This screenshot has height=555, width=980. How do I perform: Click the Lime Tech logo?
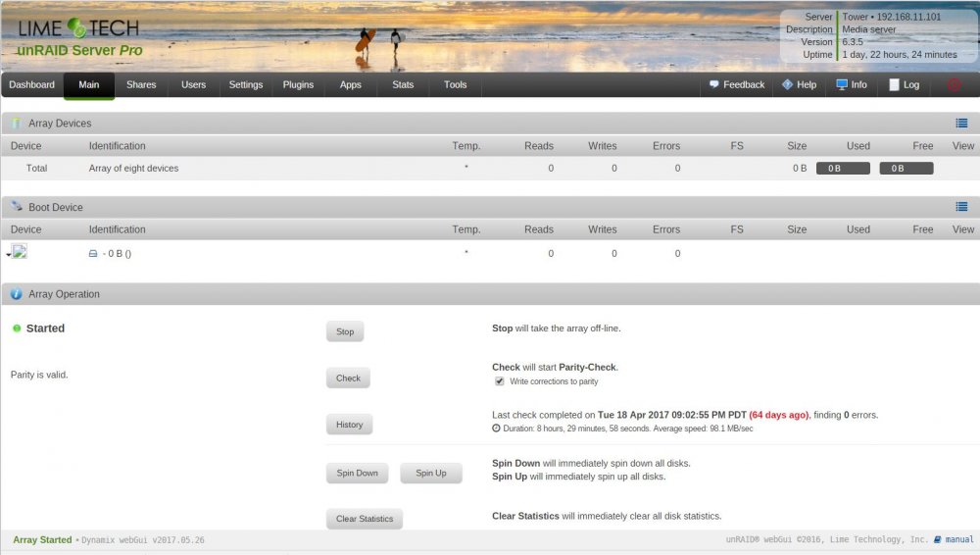78,28
